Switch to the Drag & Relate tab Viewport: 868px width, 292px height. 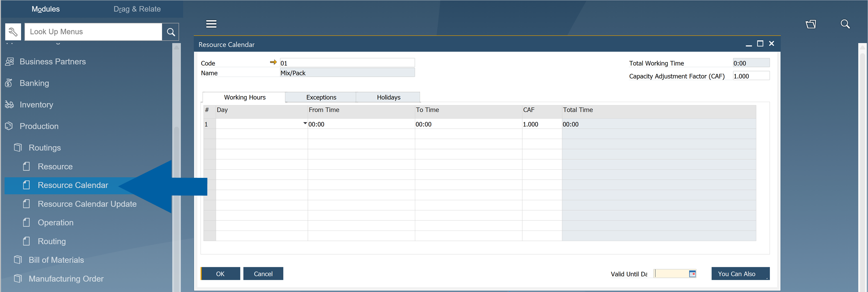(137, 9)
